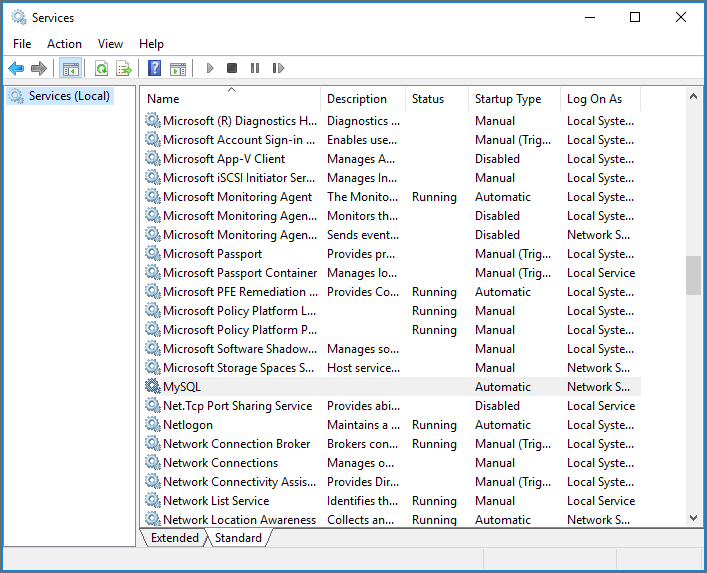
Task: Select Microsoft Policy Platform L... service
Action: (x=239, y=311)
